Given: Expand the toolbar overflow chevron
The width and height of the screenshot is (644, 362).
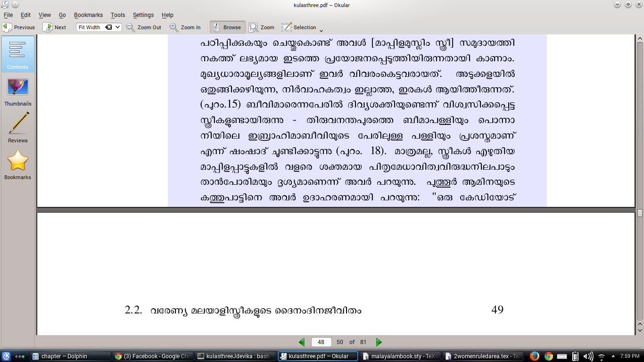Looking at the screenshot, I should [x=322, y=31].
